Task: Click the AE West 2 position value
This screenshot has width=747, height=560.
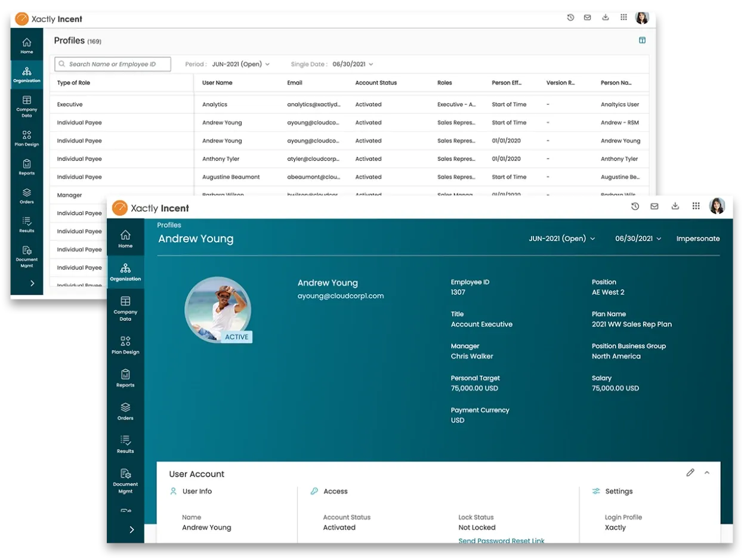Action: point(608,292)
